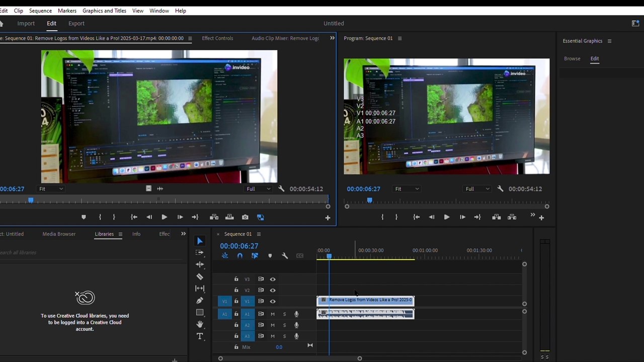Toggle comparison view in Source monitor

click(260, 217)
